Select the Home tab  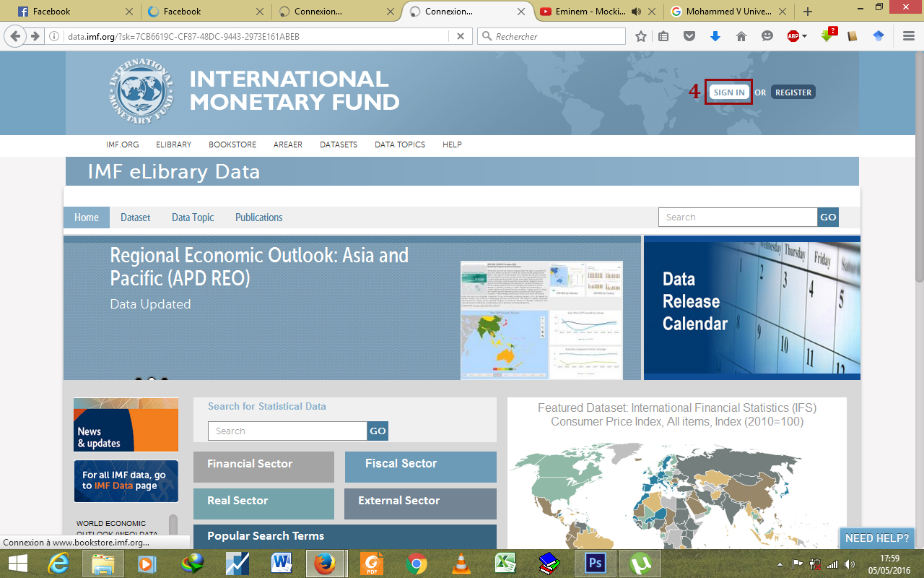pyautogui.click(x=87, y=217)
